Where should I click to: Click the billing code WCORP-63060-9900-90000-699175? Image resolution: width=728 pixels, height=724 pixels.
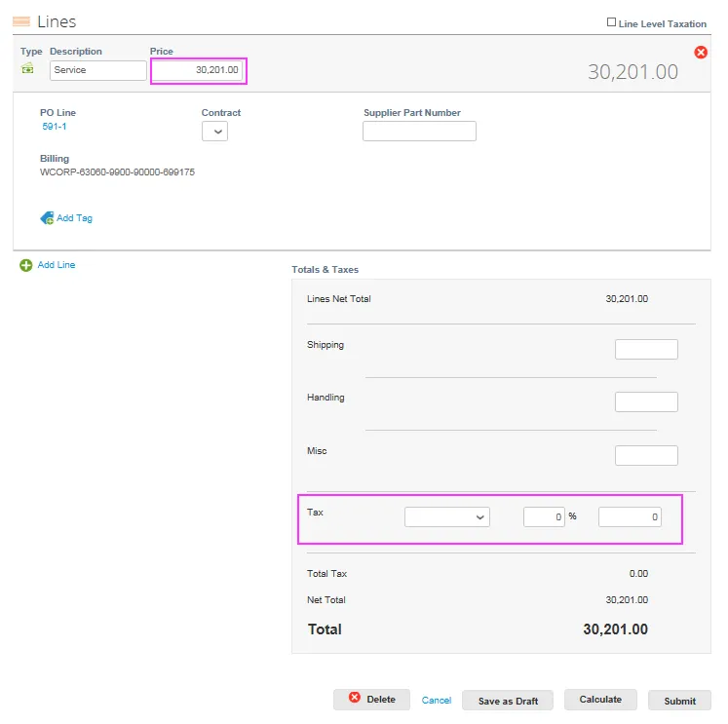tap(117, 171)
